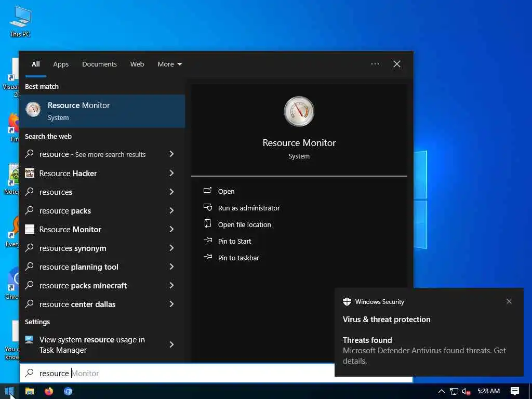Choose Open file location
This screenshot has width=532, height=399.
pyautogui.click(x=244, y=224)
